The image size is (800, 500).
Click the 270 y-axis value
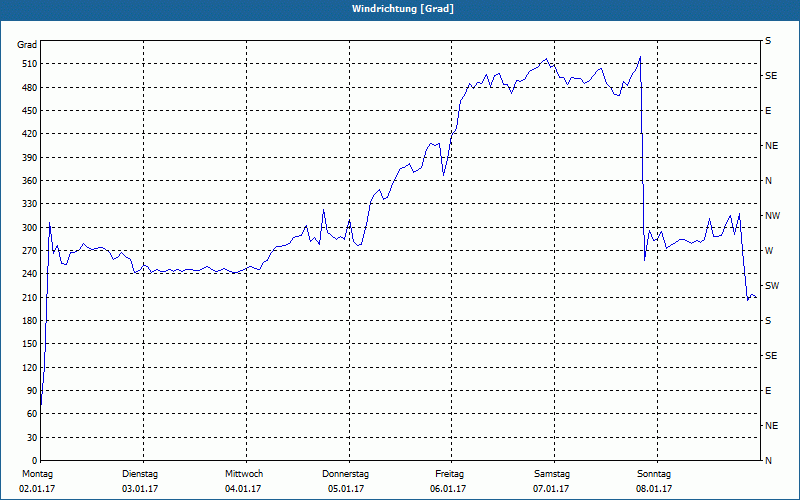(x=30, y=251)
